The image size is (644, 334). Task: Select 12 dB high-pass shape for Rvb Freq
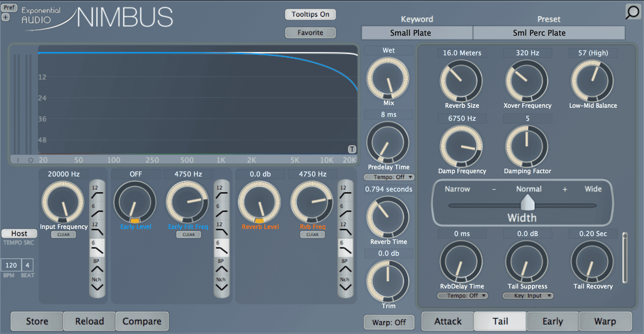[x=346, y=192]
